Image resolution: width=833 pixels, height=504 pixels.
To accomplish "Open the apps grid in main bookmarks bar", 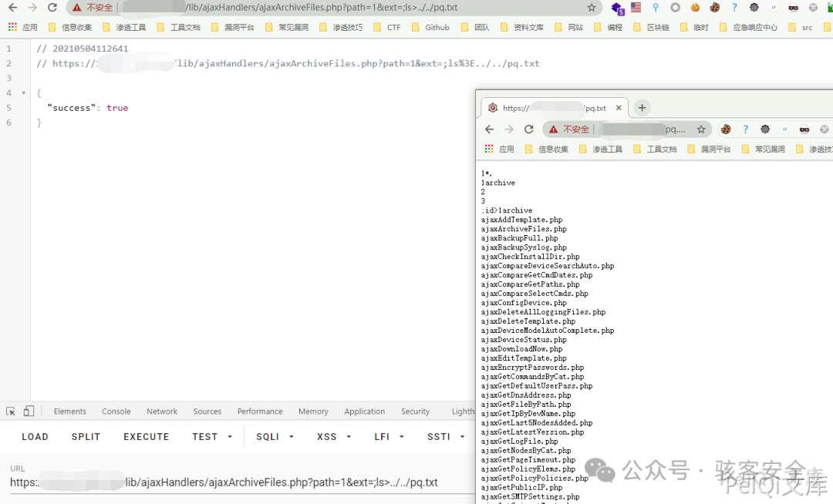I will pyautogui.click(x=13, y=27).
